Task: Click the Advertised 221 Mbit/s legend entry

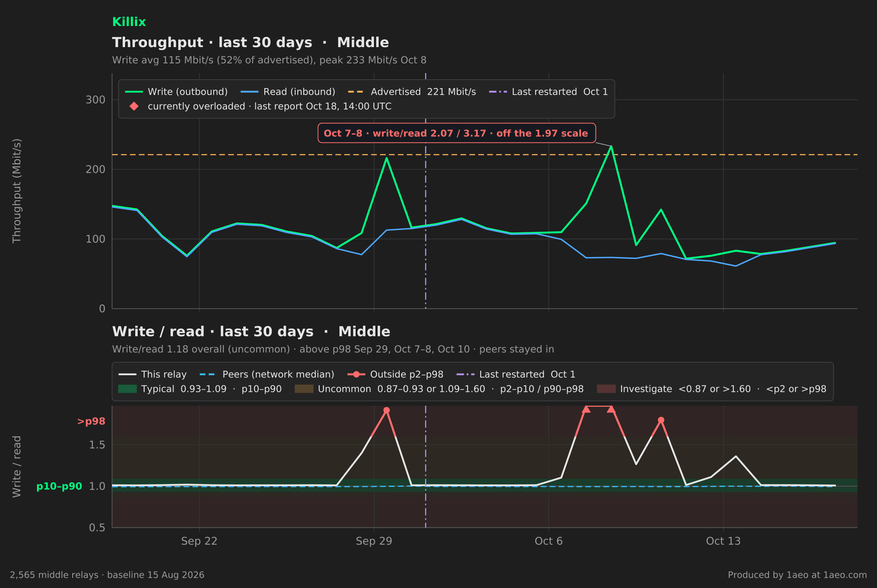Action: (412, 92)
